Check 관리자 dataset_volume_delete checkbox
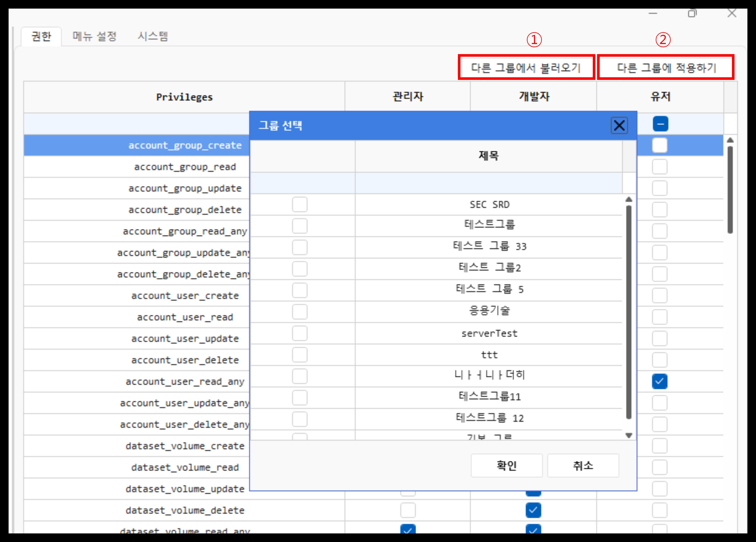 [x=408, y=510]
